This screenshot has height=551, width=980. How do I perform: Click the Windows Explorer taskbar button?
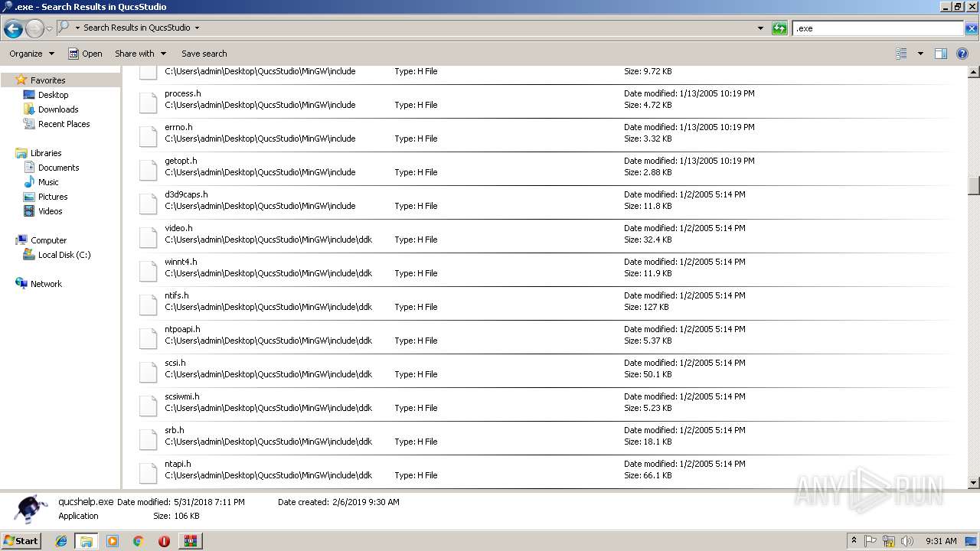[x=87, y=541]
